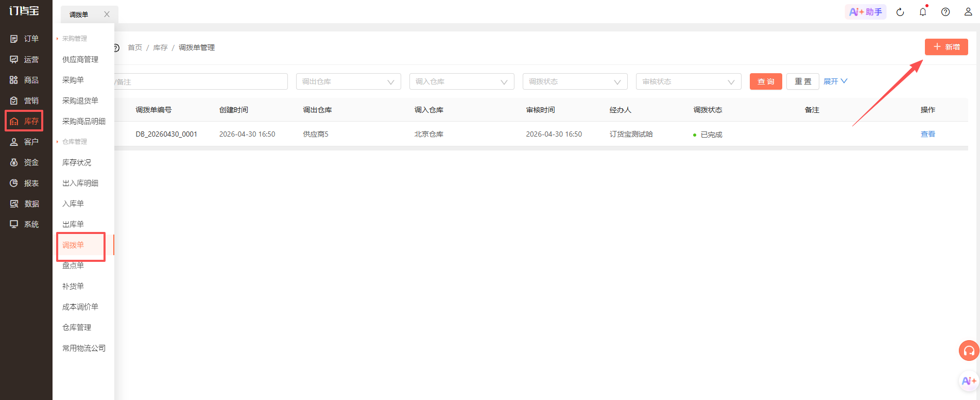Focus the 备注 search input field

[201, 81]
